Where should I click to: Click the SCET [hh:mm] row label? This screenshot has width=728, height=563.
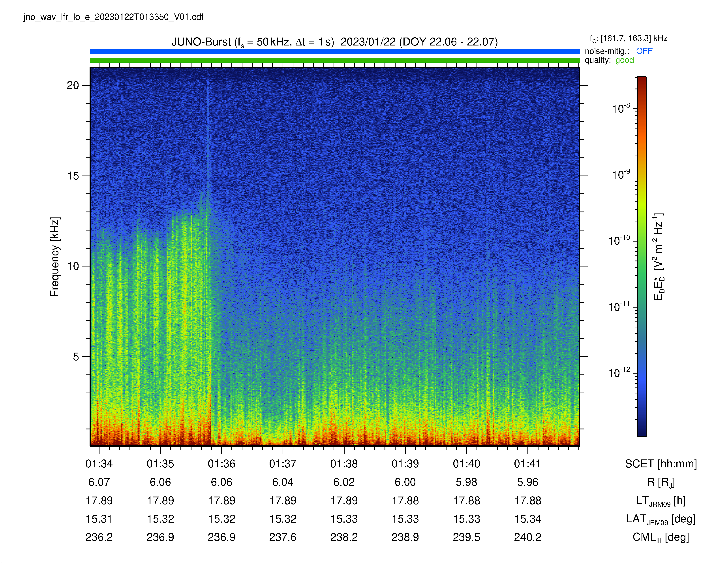tap(661, 464)
